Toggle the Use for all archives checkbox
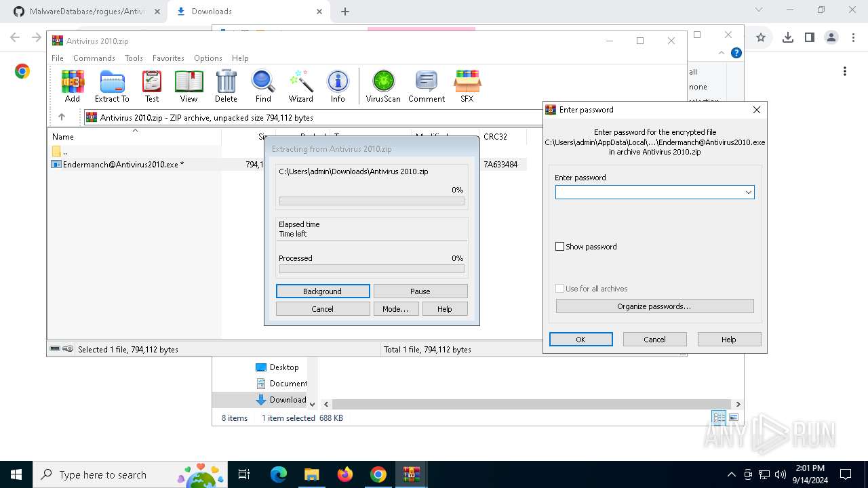 pos(559,289)
